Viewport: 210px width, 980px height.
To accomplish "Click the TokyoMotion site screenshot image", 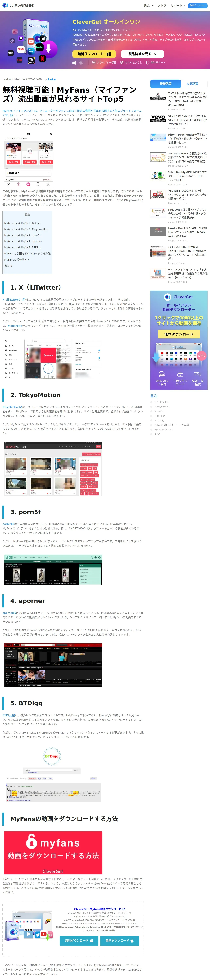I will [53, 469].
